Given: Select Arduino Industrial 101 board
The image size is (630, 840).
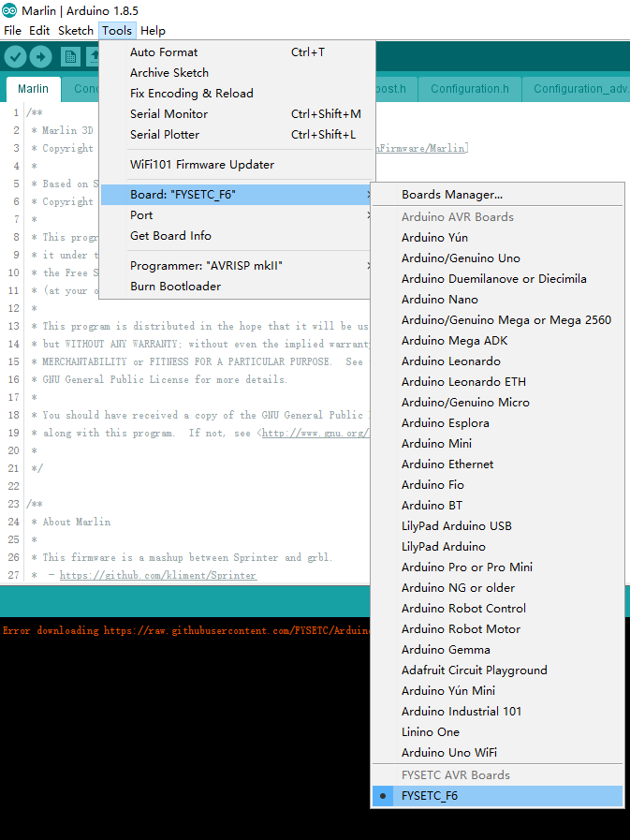Looking at the screenshot, I should pos(498,712).
